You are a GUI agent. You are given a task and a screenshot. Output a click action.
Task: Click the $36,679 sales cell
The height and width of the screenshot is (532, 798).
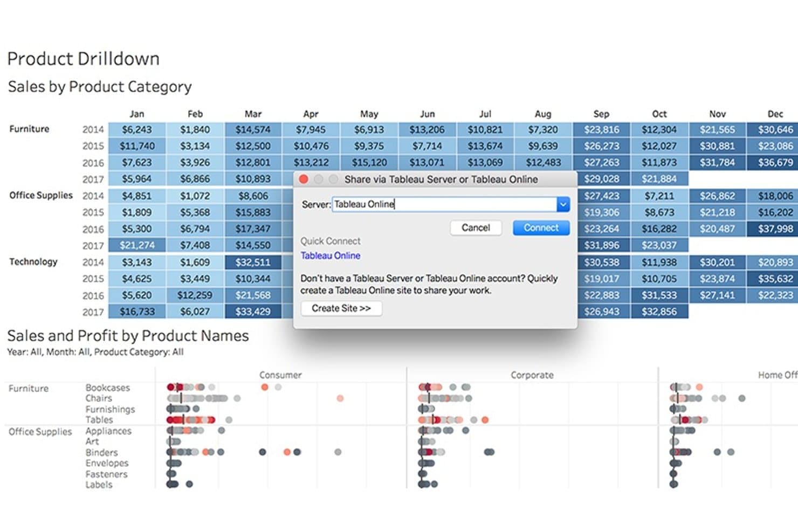775,162
